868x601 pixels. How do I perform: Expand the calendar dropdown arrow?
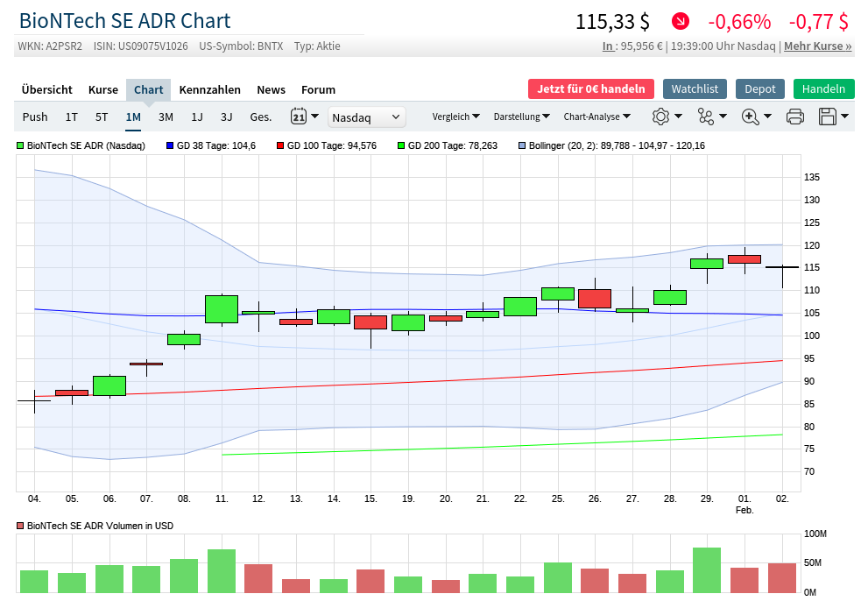pos(315,116)
